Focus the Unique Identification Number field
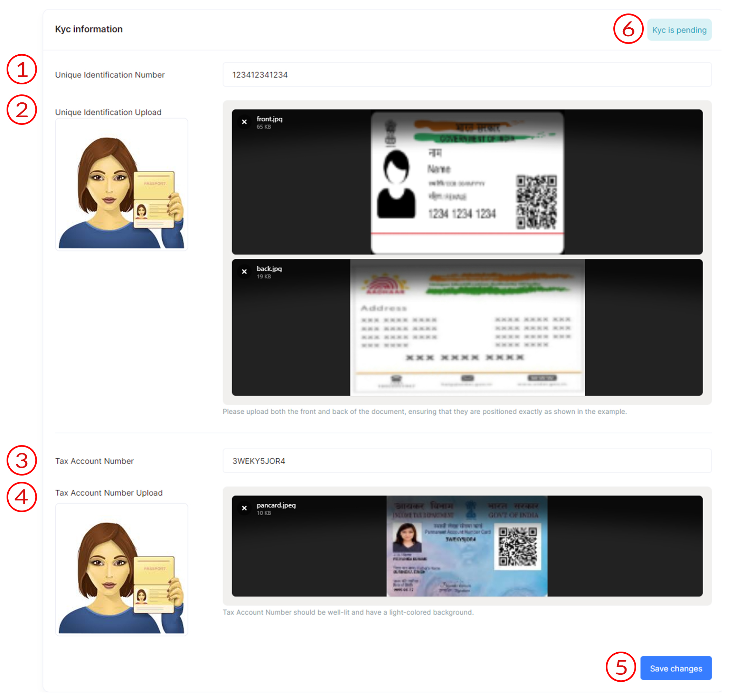 tap(467, 75)
